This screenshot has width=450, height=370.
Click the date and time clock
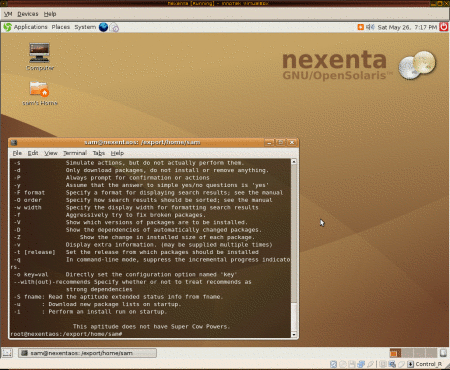[x=407, y=27]
